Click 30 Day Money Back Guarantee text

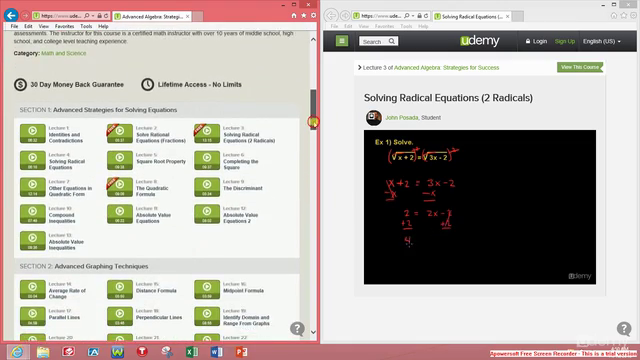click(x=77, y=84)
